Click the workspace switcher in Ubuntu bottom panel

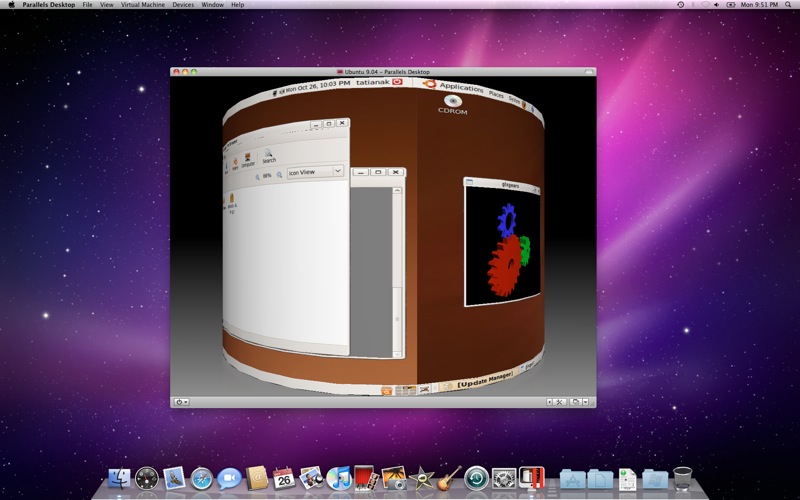[406, 391]
